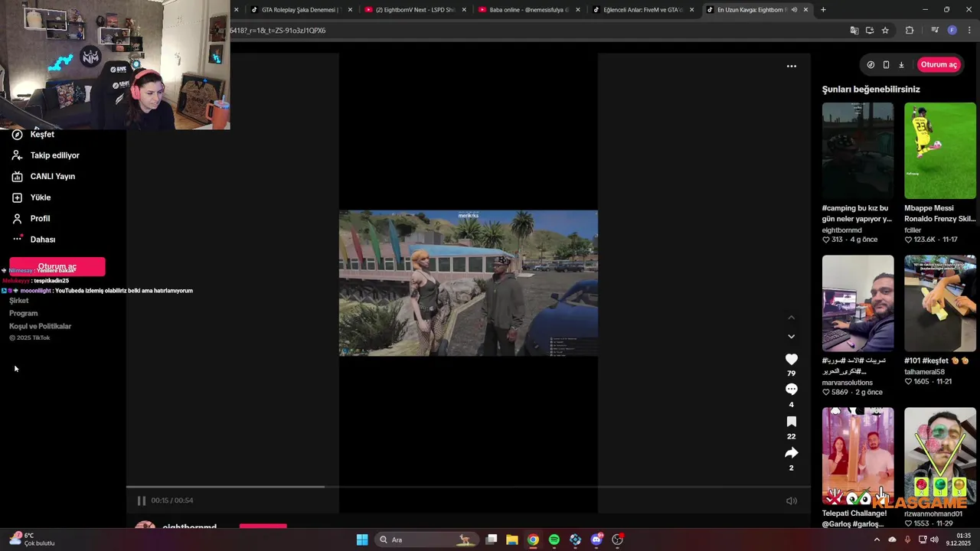The height and width of the screenshot is (551, 980).
Task: Open the taskbar weather widget
Action: click(31, 540)
